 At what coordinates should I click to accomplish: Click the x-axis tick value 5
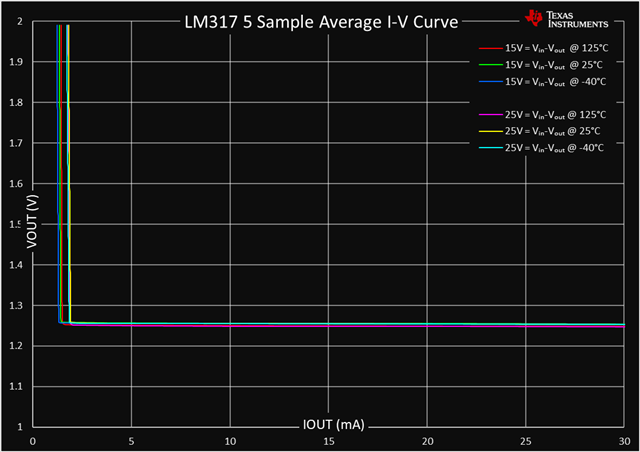tap(131, 441)
